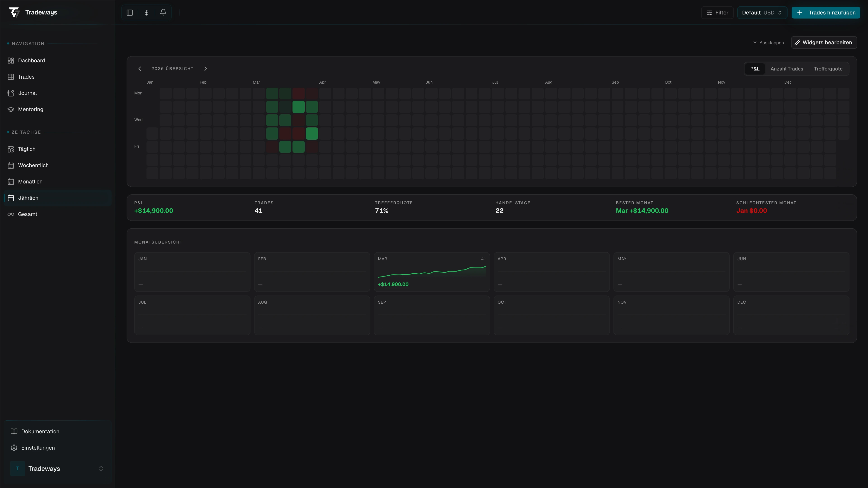Switch heatmap to Anzahl Trades
868x488 pixels.
point(786,69)
